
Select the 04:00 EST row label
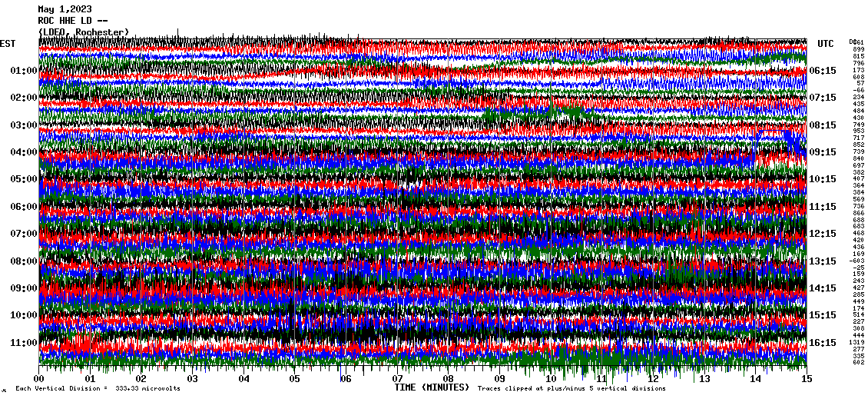[24, 152]
